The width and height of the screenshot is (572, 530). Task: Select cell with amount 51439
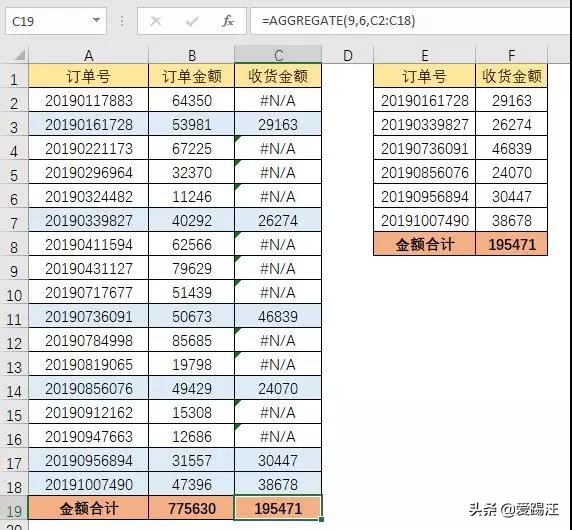click(192, 293)
